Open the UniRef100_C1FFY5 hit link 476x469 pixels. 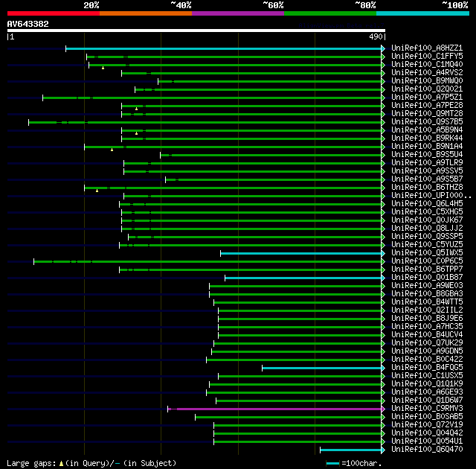click(427, 56)
